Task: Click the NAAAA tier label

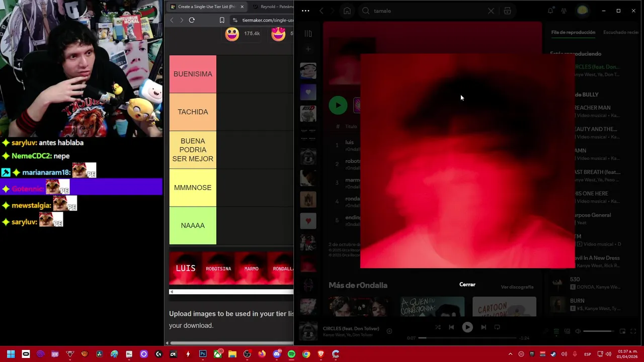Action: [x=193, y=225]
